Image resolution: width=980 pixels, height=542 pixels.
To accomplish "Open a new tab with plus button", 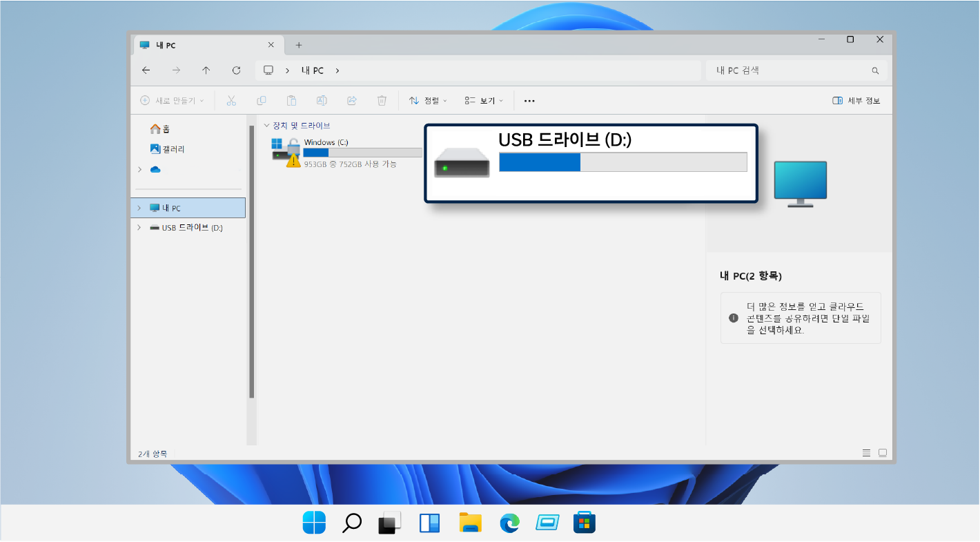I will pos(299,46).
